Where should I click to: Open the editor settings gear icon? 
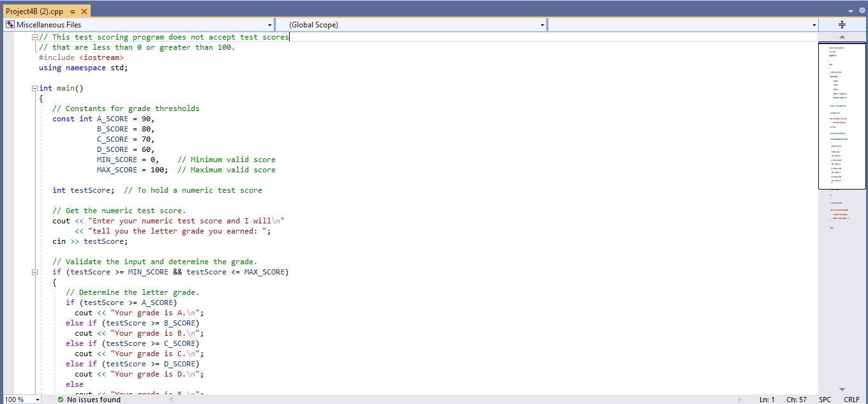pos(862,11)
